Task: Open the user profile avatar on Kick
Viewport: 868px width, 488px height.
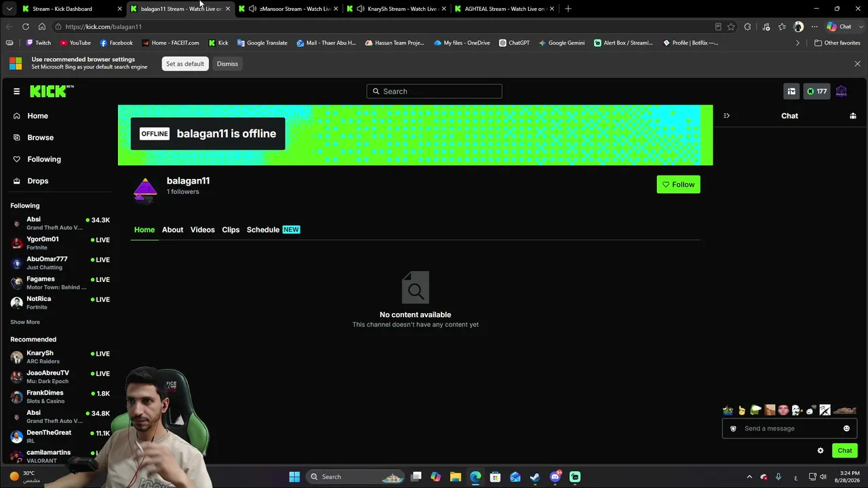Action: (842, 91)
